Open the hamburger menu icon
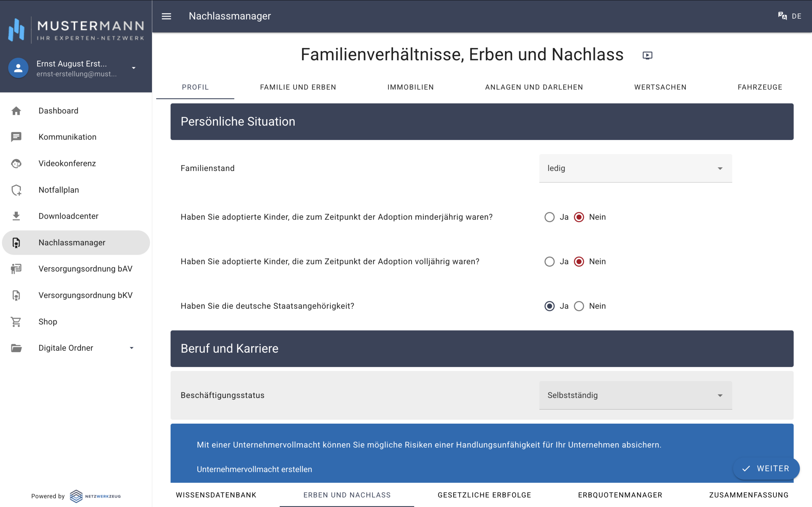The width and height of the screenshot is (812, 507). [167, 16]
